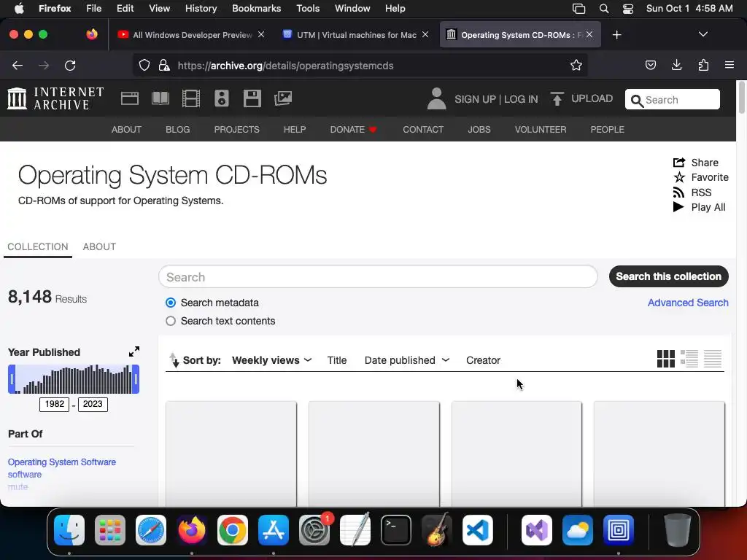Click the LOG IN link

[521, 99]
